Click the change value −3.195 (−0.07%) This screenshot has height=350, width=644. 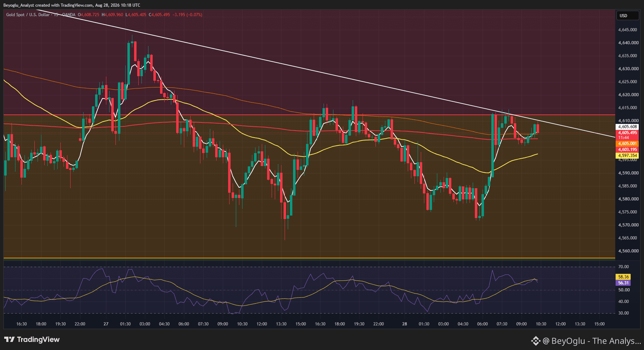pos(187,15)
